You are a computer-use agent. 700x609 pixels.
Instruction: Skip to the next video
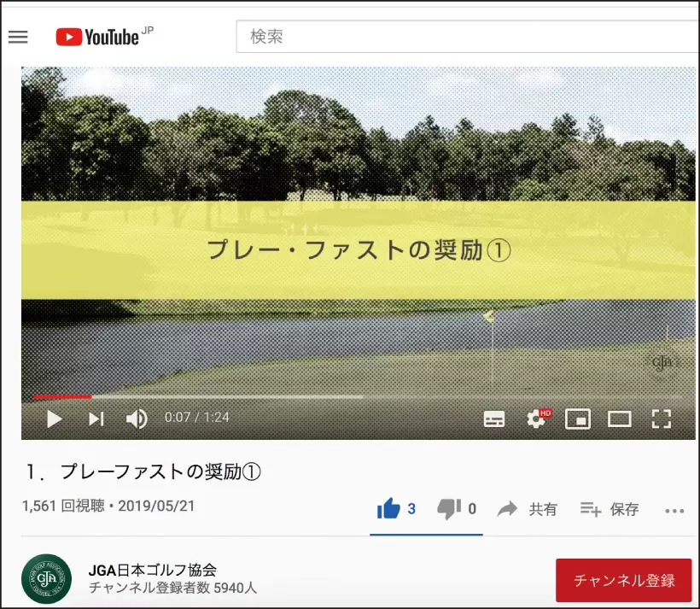[x=96, y=419]
